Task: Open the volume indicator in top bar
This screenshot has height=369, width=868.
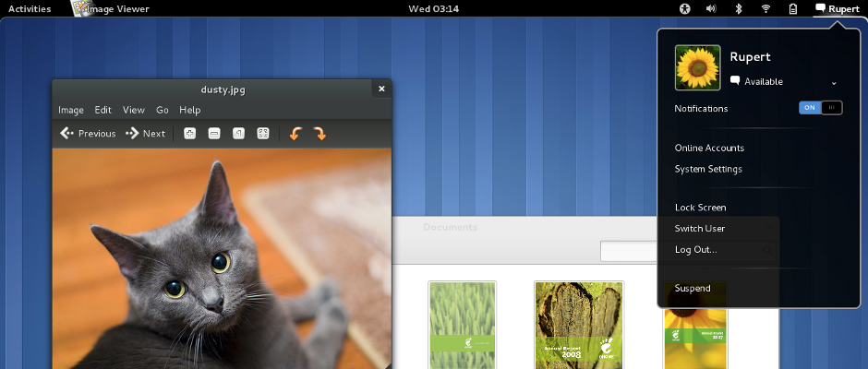Action: 711,9
